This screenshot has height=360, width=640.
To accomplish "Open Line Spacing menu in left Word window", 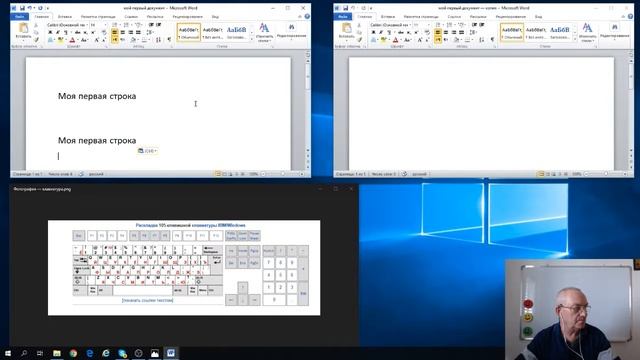I will [150, 32].
